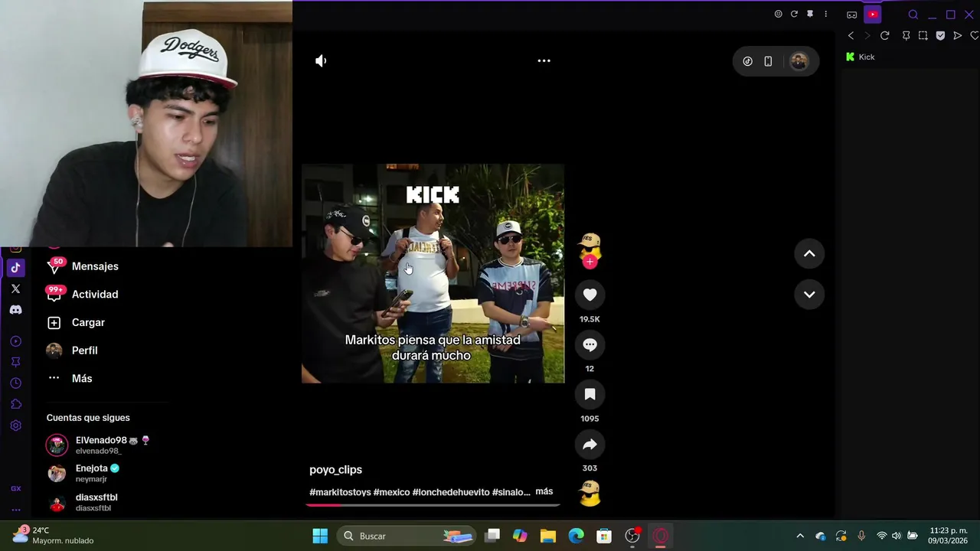Open X (Twitter) in Opera sidebar
This screenshot has height=551, width=980.
[15, 289]
